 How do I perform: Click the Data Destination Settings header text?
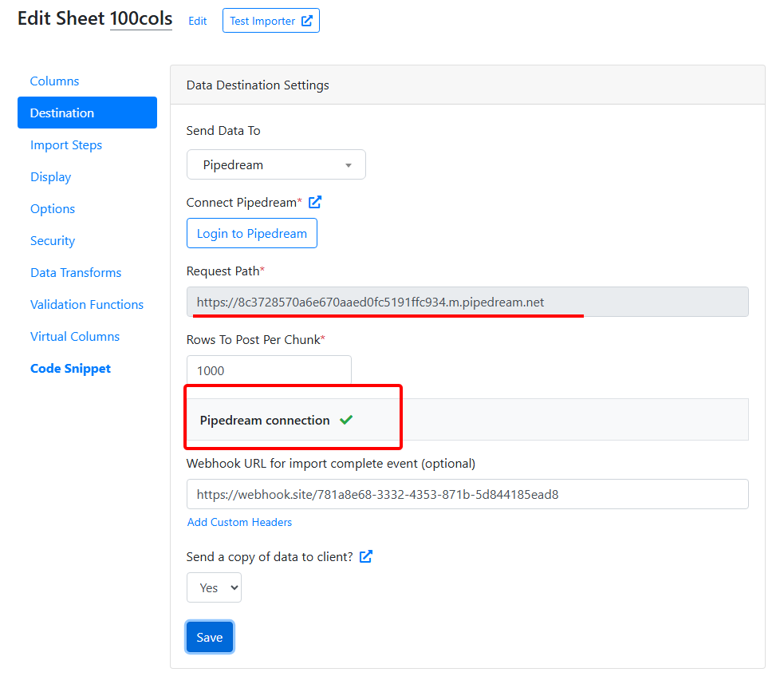point(258,85)
